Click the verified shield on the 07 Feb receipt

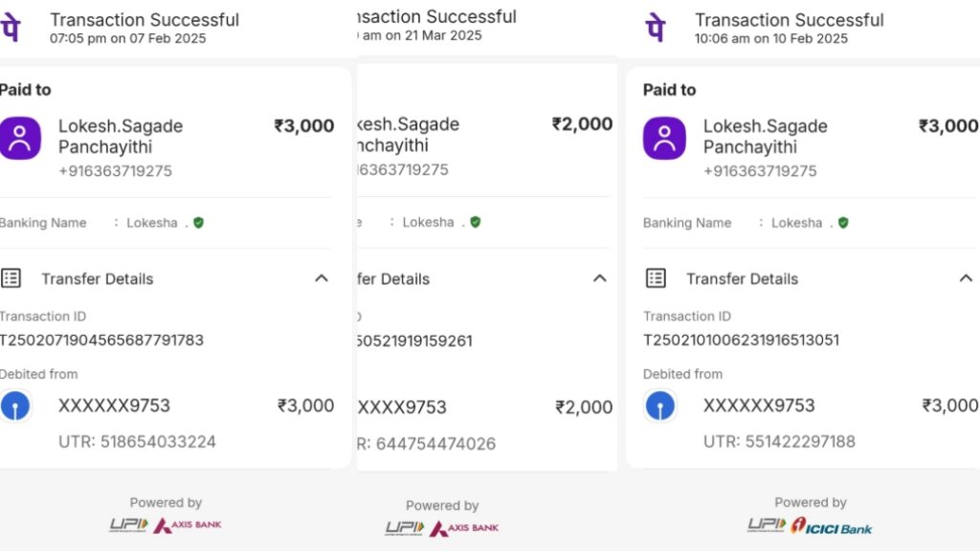tap(198, 223)
